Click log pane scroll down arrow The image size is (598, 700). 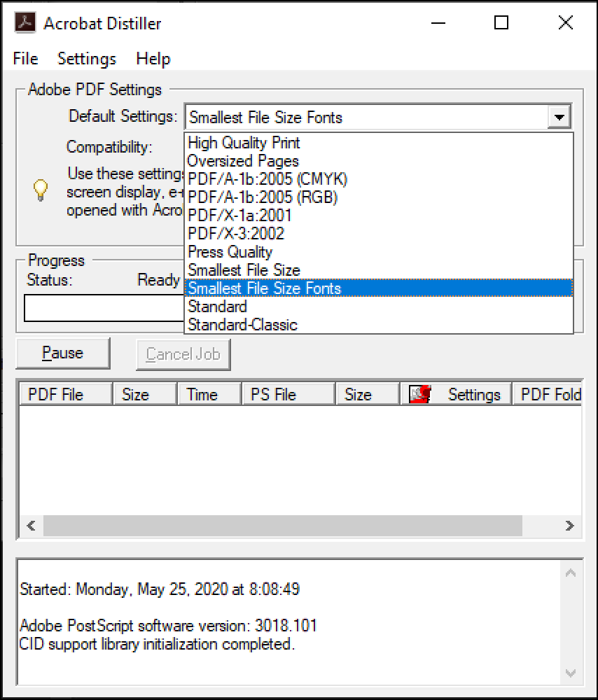(571, 673)
